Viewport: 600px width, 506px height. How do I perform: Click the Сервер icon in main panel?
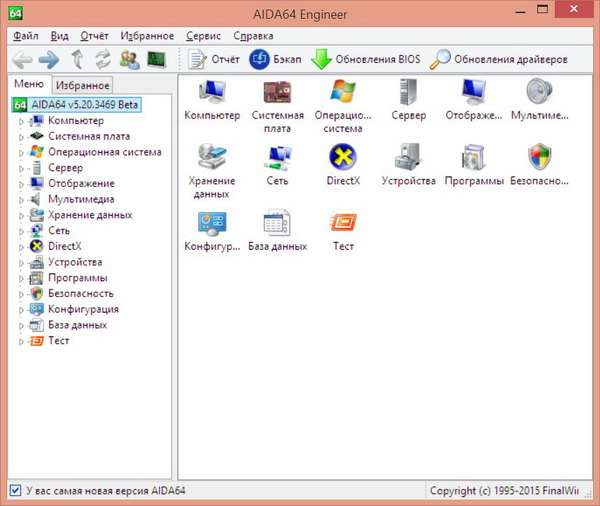(x=408, y=93)
